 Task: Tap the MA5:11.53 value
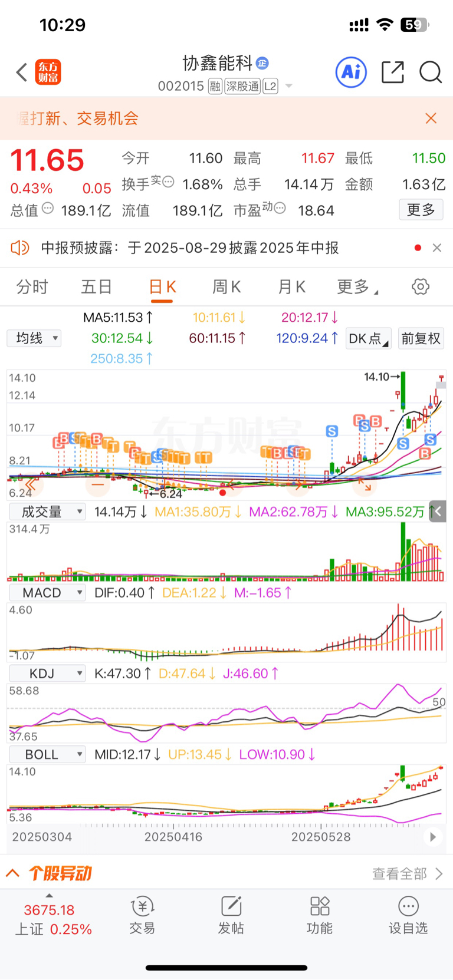coord(118,318)
